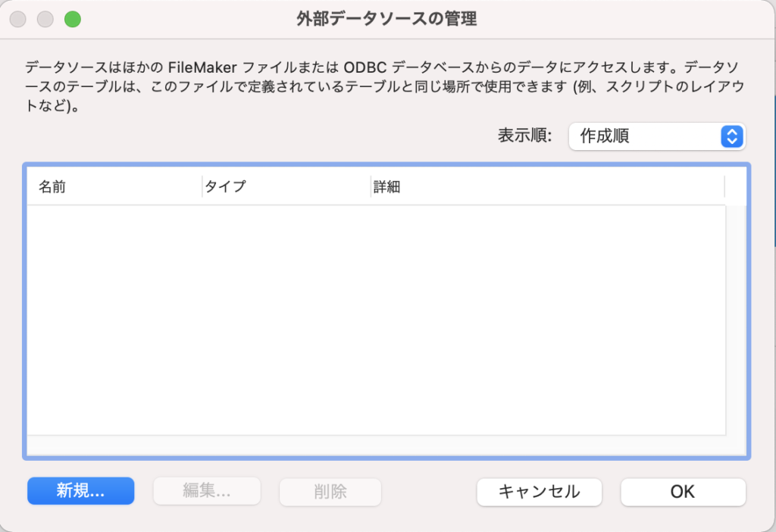
Task: Click the gray minimize button in the title bar
Action: [x=47, y=19]
